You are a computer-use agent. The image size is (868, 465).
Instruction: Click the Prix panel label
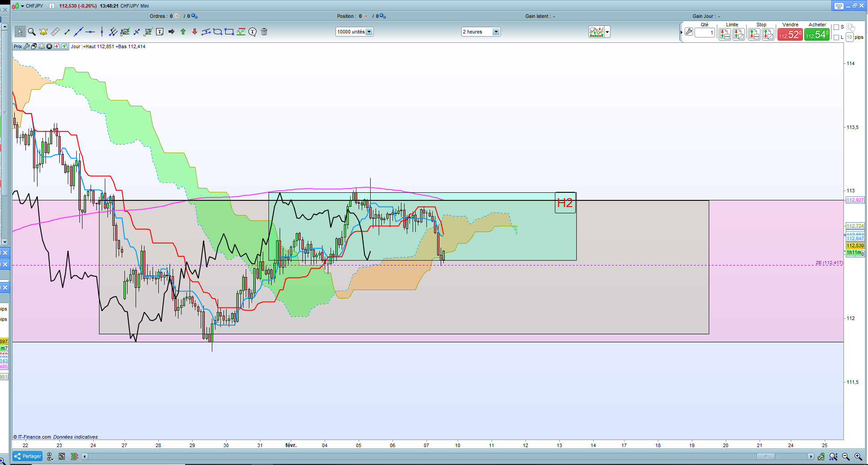pos(18,46)
